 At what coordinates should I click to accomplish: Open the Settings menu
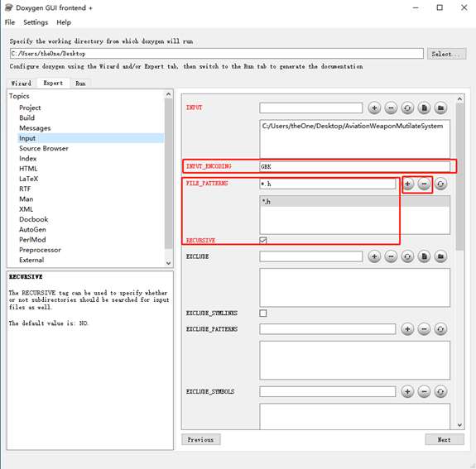click(36, 22)
